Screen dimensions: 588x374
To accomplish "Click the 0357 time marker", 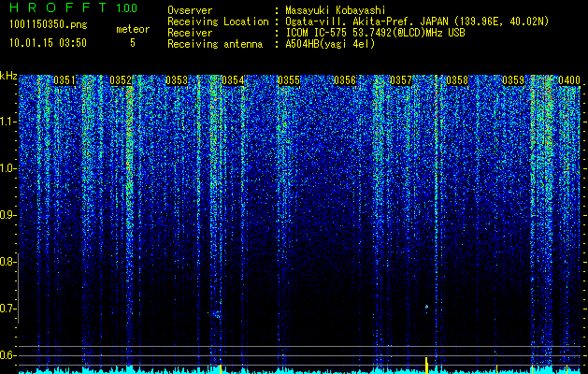I will [x=401, y=80].
